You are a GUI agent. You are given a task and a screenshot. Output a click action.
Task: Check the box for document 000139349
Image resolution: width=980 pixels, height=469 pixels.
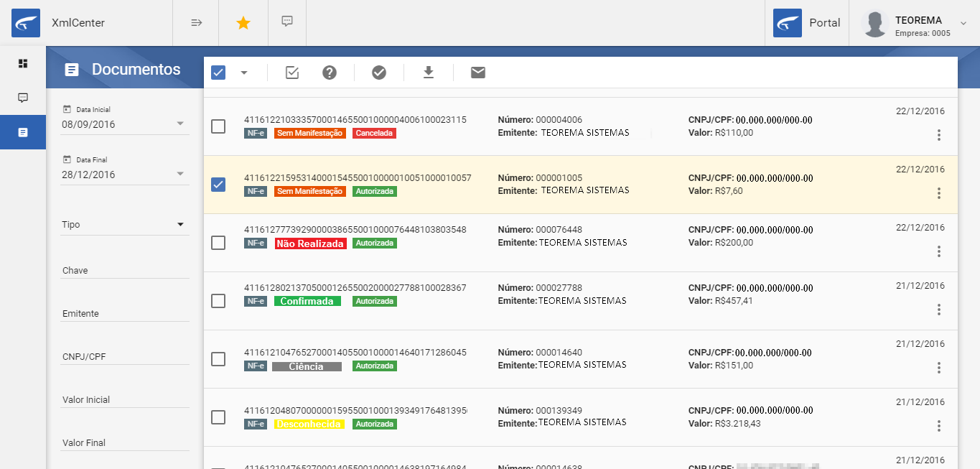click(218, 417)
